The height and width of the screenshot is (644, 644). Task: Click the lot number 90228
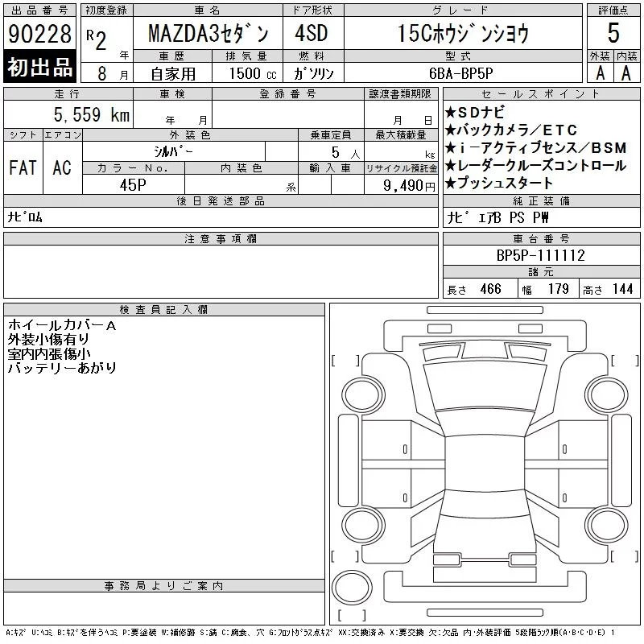pos(39,33)
